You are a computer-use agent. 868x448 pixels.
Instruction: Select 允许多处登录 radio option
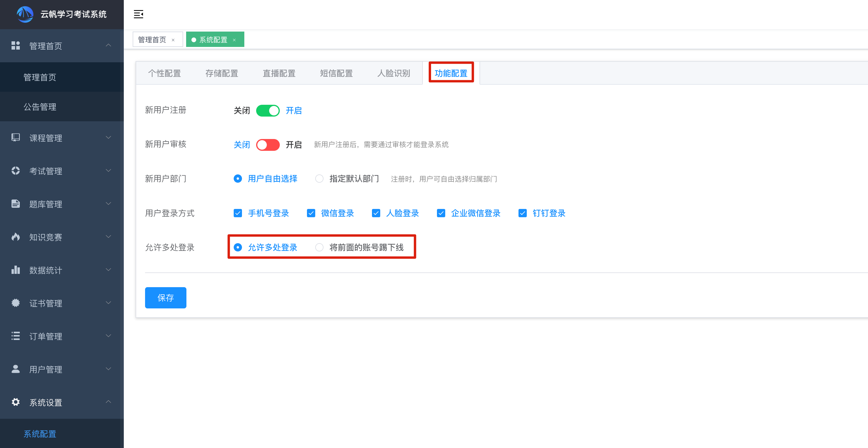click(266, 247)
